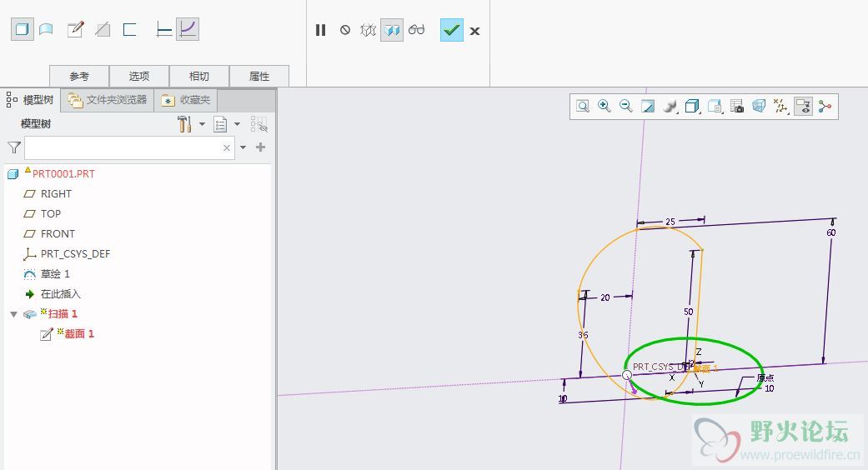
Task: Select the FRONT datum plane
Action: pyautogui.click(x=58, y=234)
